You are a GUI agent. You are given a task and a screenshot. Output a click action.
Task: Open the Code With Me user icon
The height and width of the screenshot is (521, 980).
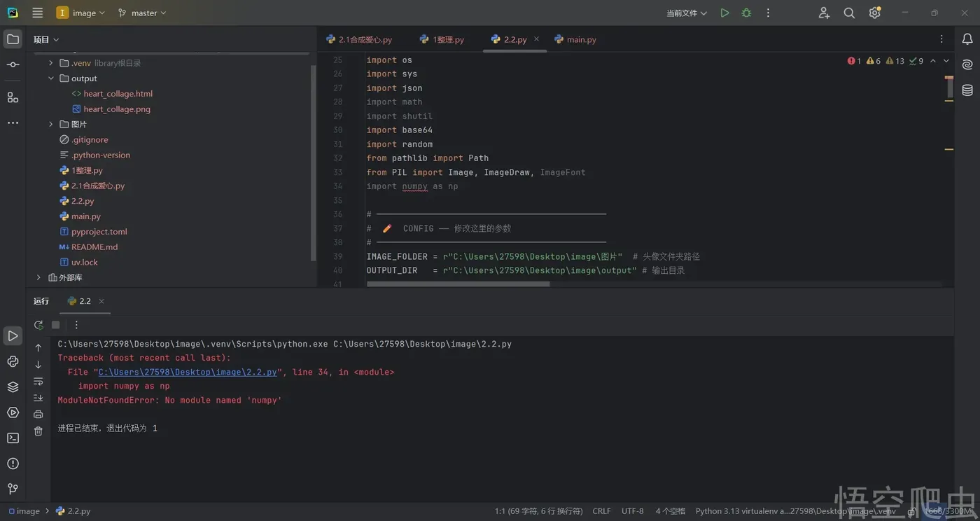point(824,13)
